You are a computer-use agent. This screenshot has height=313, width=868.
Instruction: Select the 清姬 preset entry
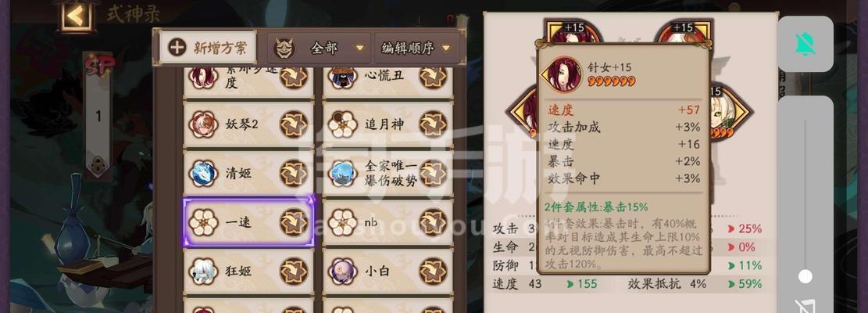[248, 174]
